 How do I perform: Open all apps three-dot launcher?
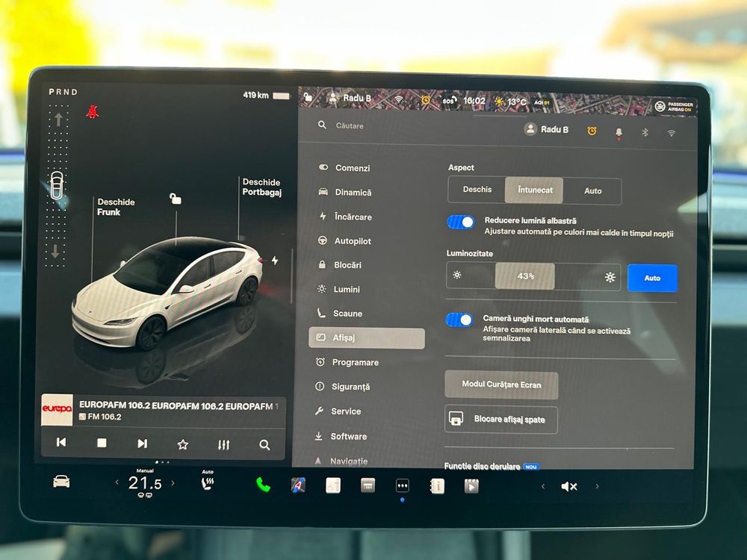(x=403, y=486)
